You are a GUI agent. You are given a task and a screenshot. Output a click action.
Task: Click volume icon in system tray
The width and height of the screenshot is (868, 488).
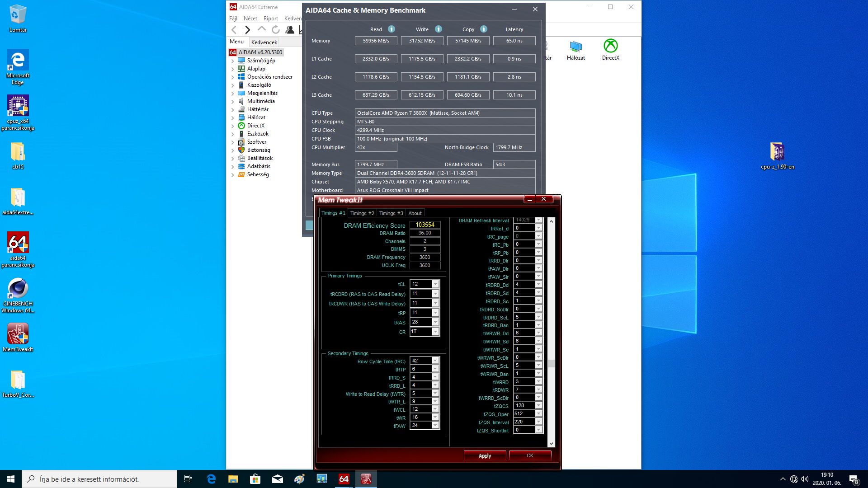point(805,479)
